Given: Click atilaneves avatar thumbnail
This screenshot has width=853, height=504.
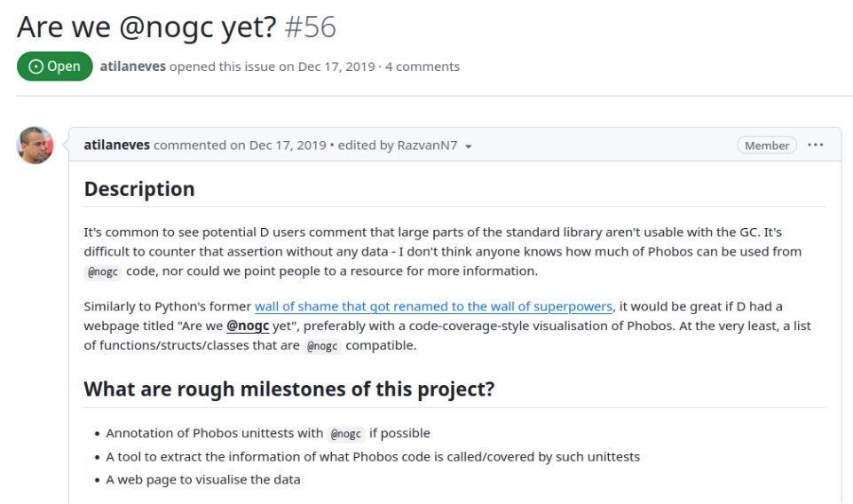Looking at the screenshot, I should pos(35,146).
